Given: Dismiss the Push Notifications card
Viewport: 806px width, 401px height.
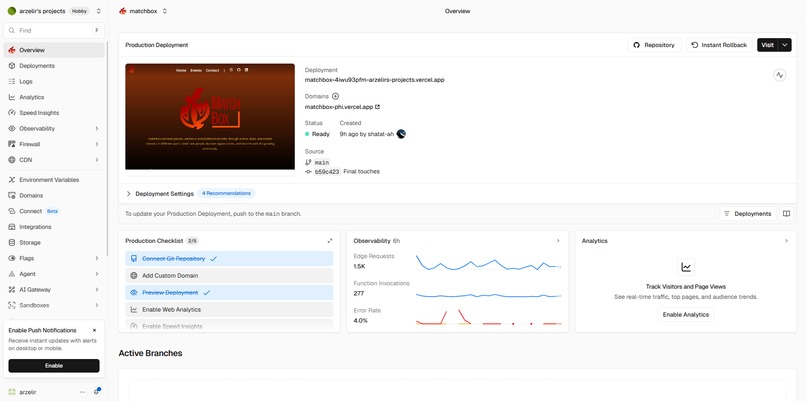Looking at the screenshot, I should coord(95,331).
